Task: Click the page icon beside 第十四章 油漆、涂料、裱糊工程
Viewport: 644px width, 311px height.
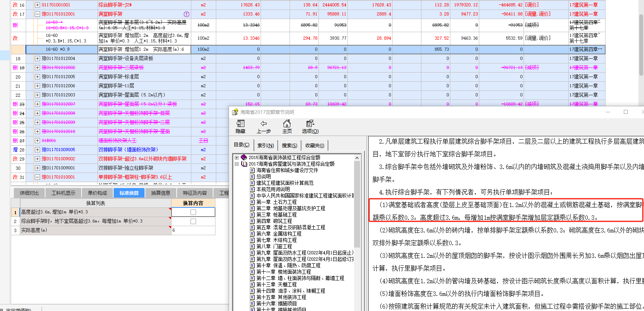Action: [x=252, y=291]
